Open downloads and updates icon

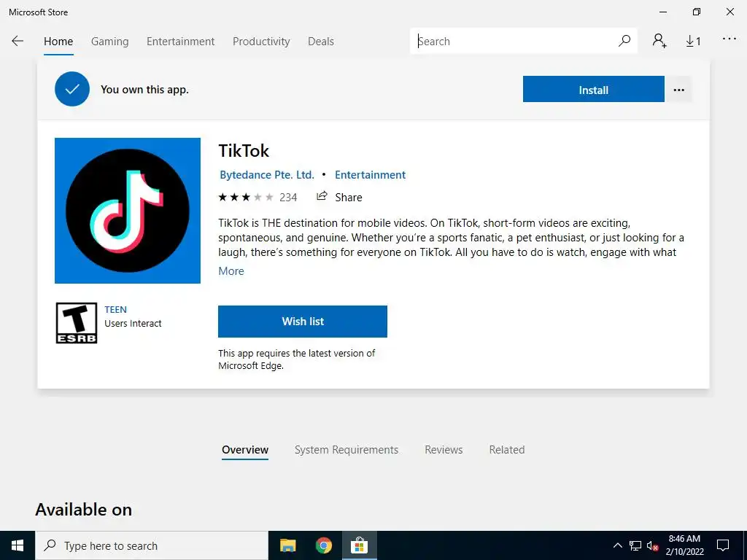(693, 42)
